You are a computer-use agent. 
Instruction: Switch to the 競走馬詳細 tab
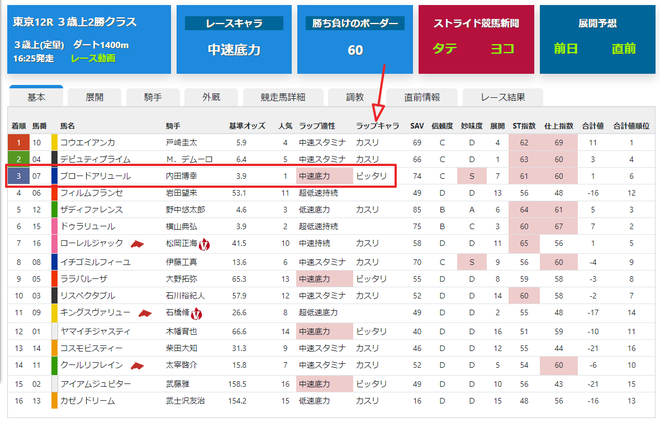point(283,97)
